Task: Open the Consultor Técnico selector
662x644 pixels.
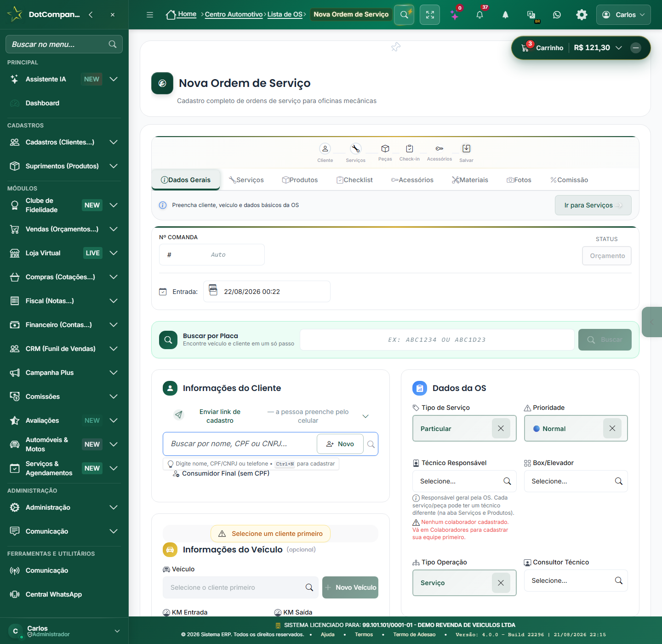Action: point(576,581)
